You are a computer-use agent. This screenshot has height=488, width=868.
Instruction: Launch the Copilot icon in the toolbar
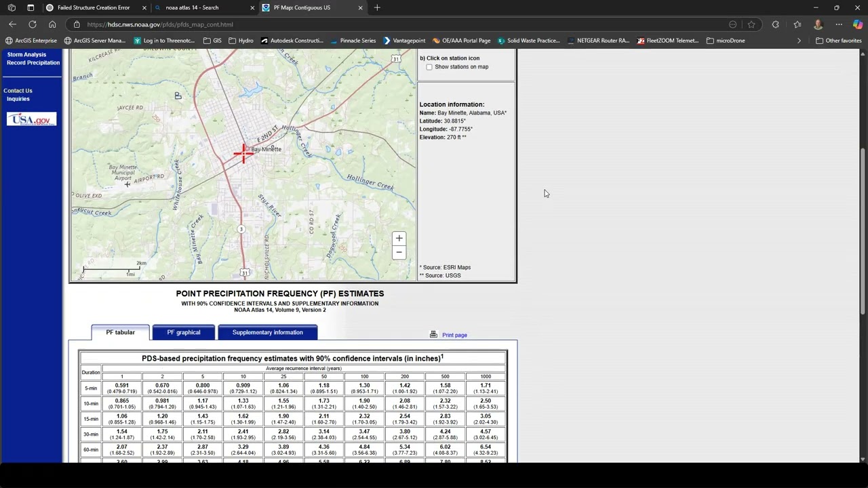pyautogui.click(x=858, y=24)
